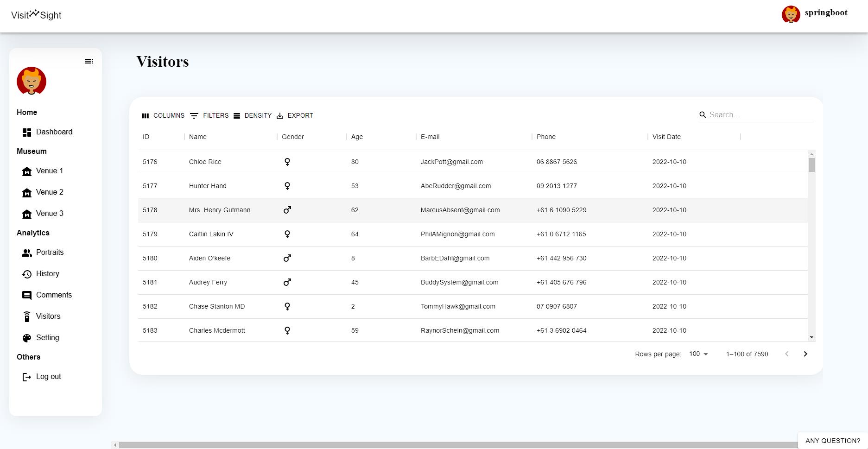The width and height of the screenshot is (868, 449).
Task: Toggle the Filters panel
Action: point(194,115)
